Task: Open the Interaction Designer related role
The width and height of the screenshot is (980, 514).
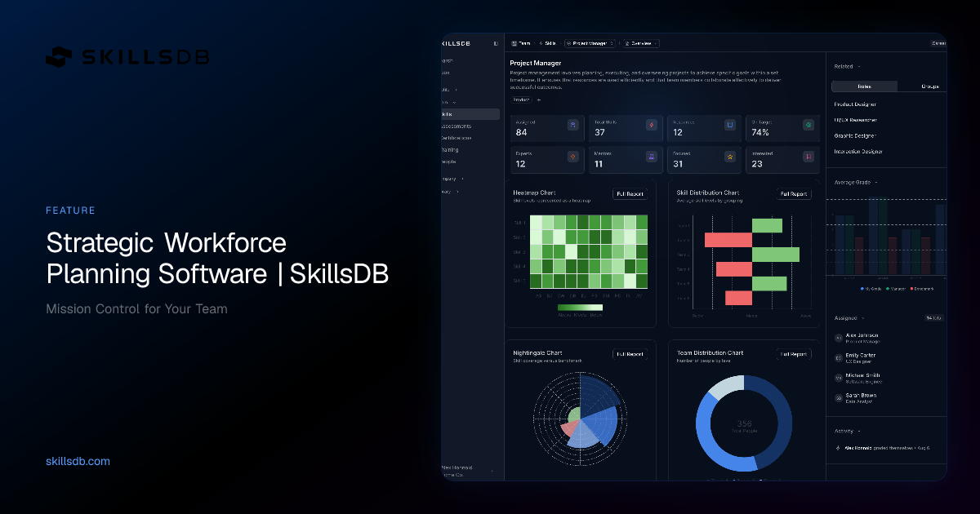Action: [x=858, y=151]
